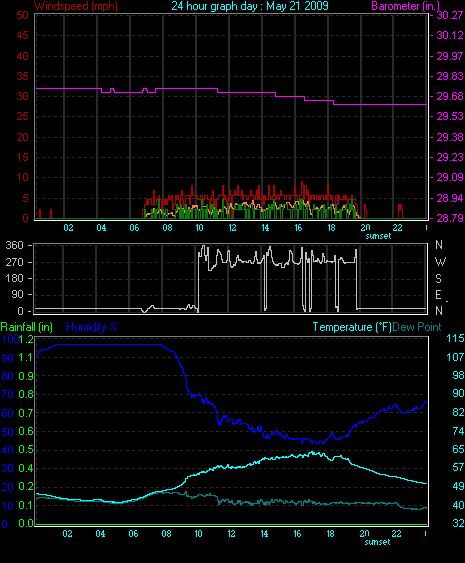This screenshot has width=465, height=563.
Task: Select 180 on the wind direction axis
Action: pos(14,278)
